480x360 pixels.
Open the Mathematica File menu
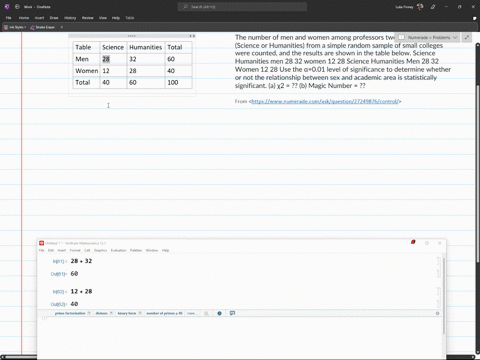(x=42, y=250)
